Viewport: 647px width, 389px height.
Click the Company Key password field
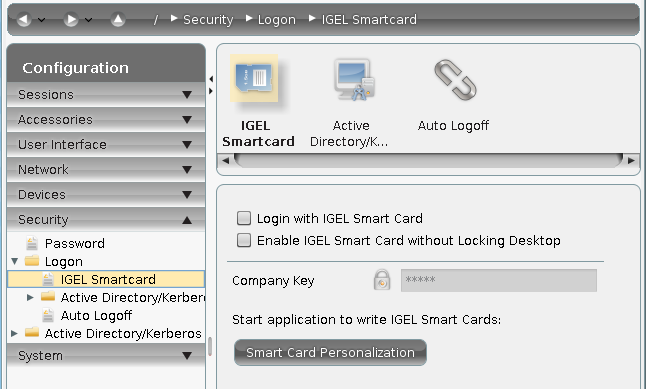(498, 280)
